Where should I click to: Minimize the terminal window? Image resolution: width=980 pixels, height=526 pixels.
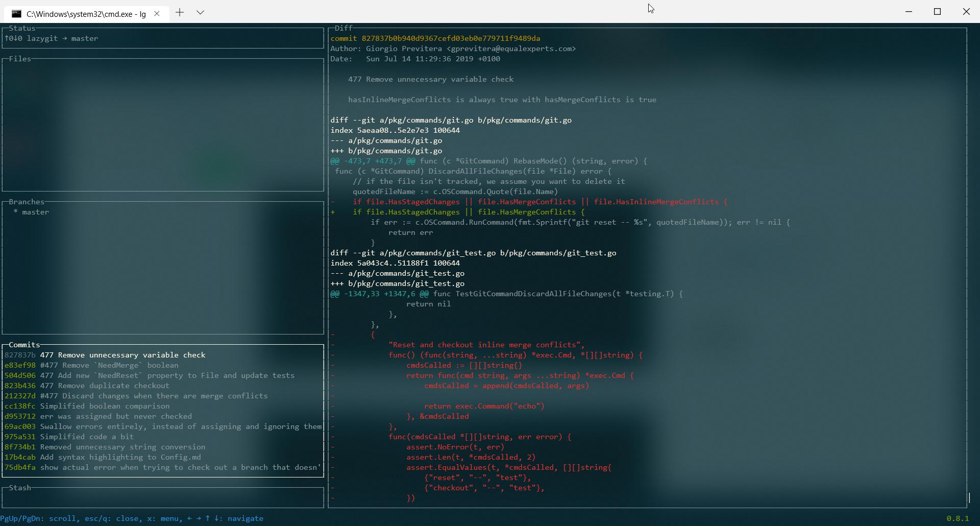(x=909, y=12)
